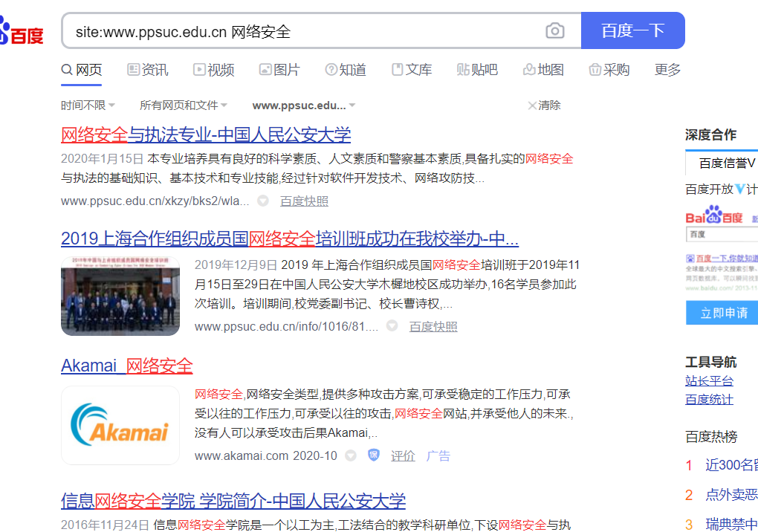Open result 2019上海合作组织成员国网络安全培训班
This screenshot has height=532, width=758.
point(290,239)
